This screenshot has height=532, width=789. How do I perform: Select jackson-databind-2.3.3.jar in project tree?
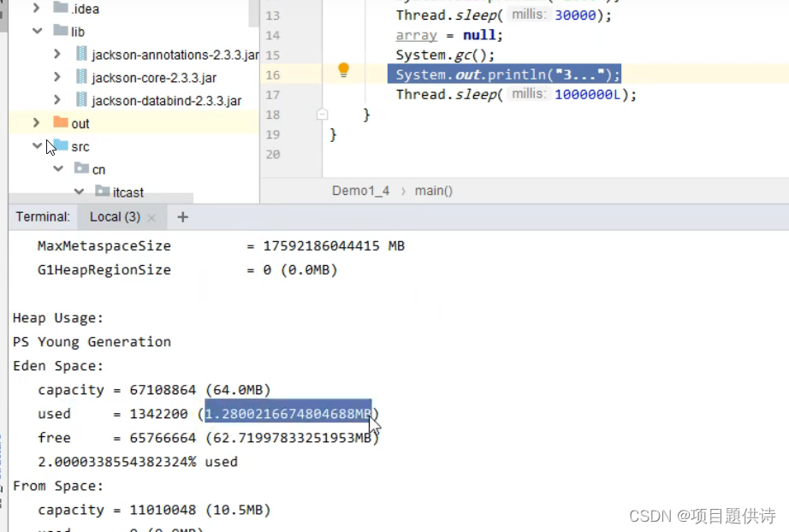167,101
